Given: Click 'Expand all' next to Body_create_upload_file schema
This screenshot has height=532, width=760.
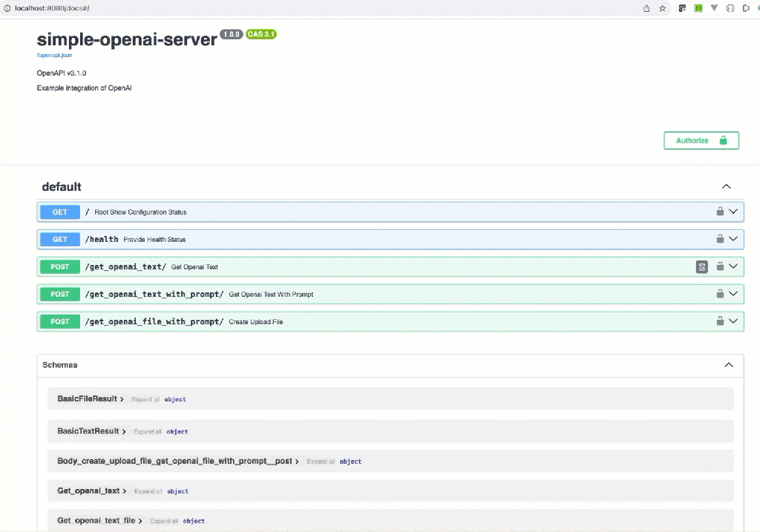Looking at the screenshot, I should coord(321,462).
